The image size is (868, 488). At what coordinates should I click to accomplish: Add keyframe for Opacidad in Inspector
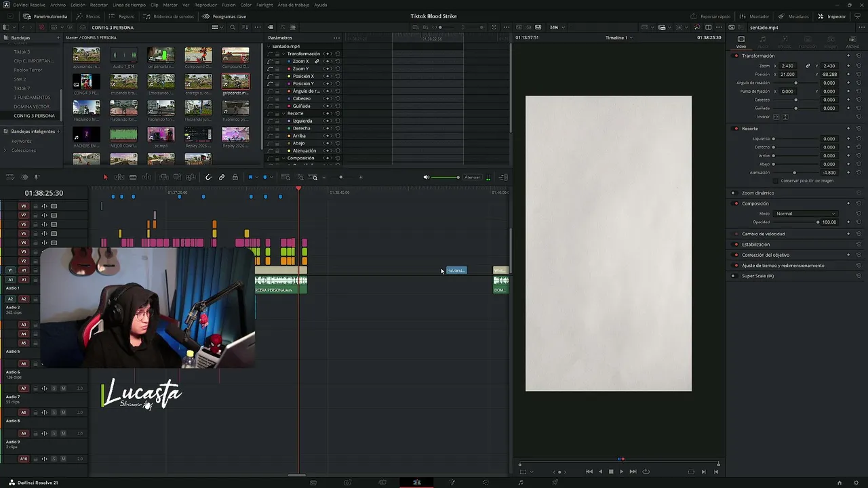pos(848,222)
